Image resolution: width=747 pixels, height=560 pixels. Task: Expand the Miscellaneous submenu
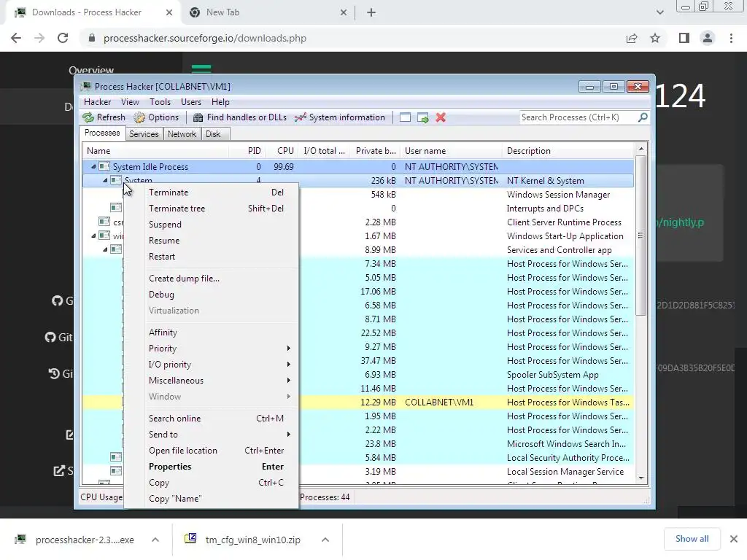pos(211,381)
